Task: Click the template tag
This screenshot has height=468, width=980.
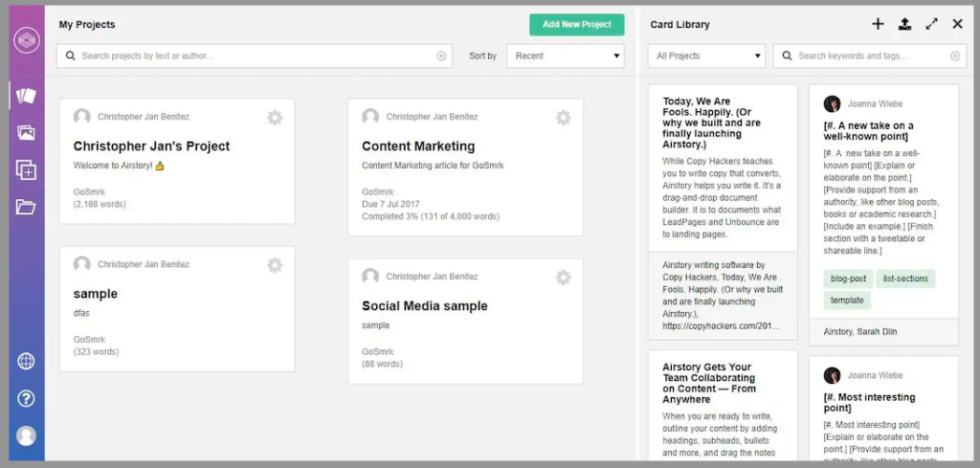Action: click(847, 300)
